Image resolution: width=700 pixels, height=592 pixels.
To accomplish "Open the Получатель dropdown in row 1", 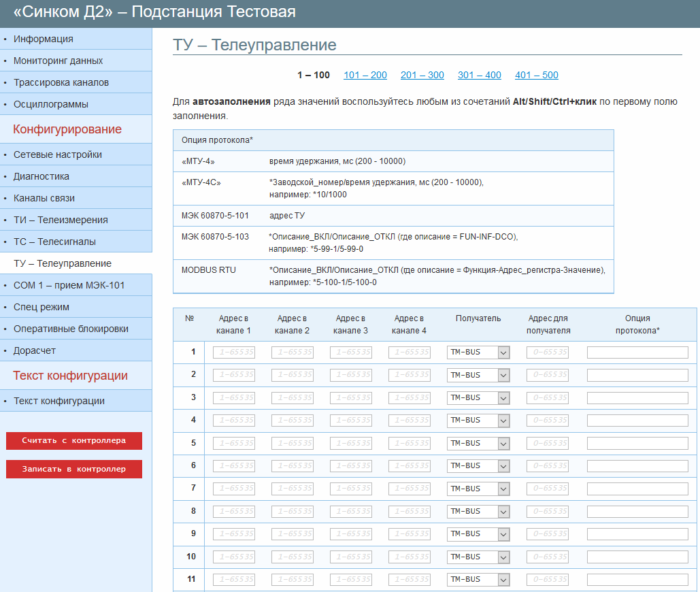I will [x=478, y=352].
